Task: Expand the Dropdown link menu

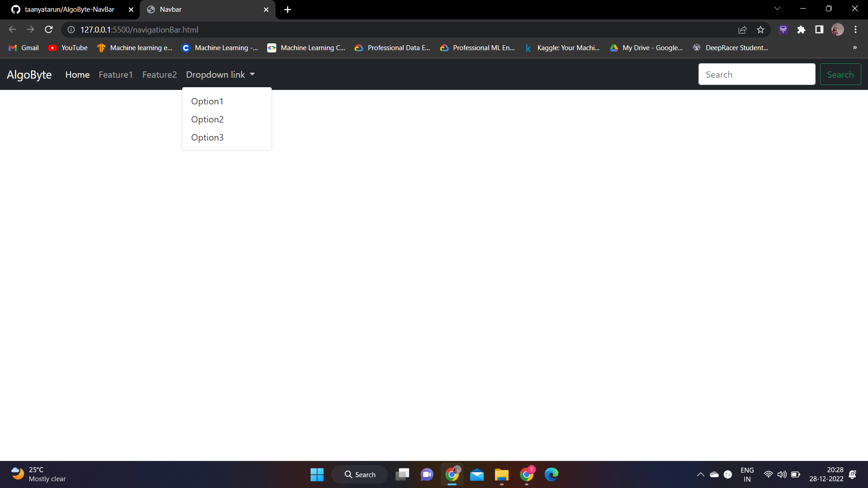Action: click(x=220, y=75)
